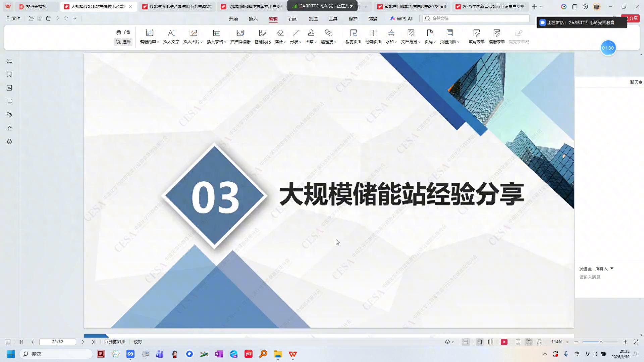Open the attachments paperclip panel in sidebar
The image size is (644, 362).
9,115
